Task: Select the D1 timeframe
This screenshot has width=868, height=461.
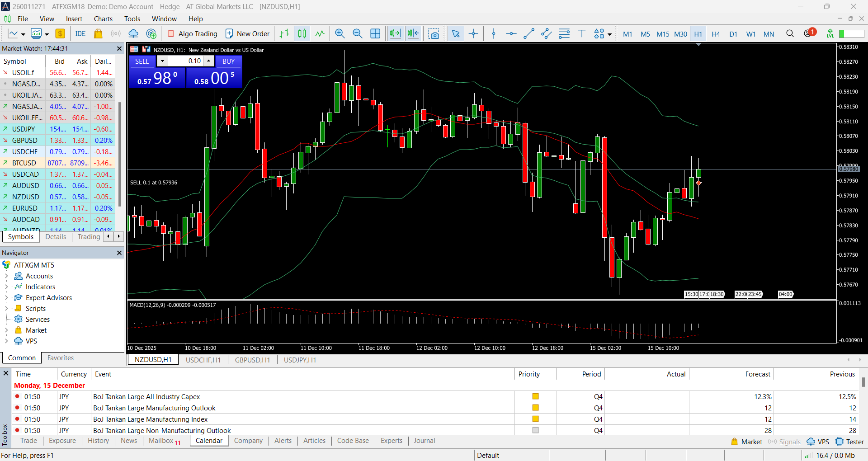Action: [x=733, y=34]
